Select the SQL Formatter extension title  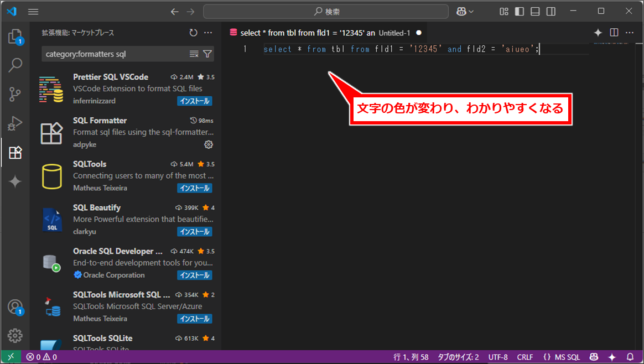click(100, 121)
